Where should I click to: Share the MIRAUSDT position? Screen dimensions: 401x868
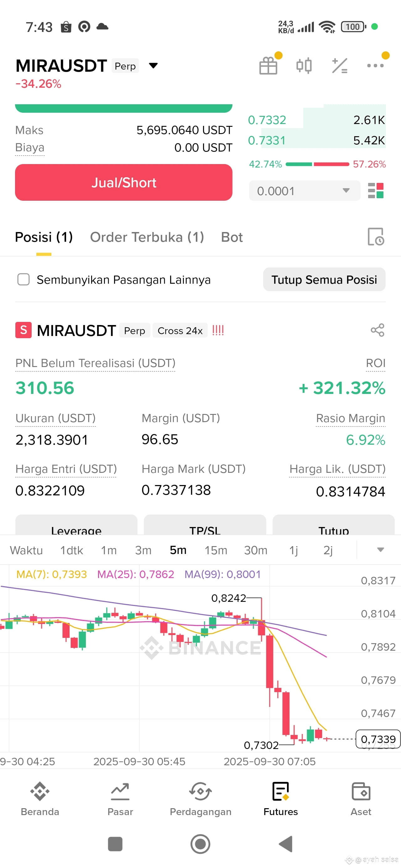378,330
